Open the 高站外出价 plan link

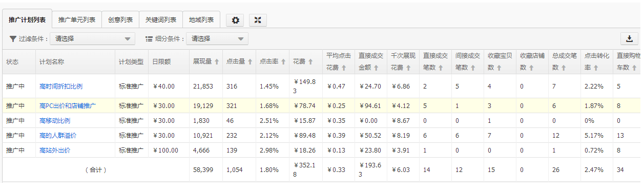click(55, 151)
